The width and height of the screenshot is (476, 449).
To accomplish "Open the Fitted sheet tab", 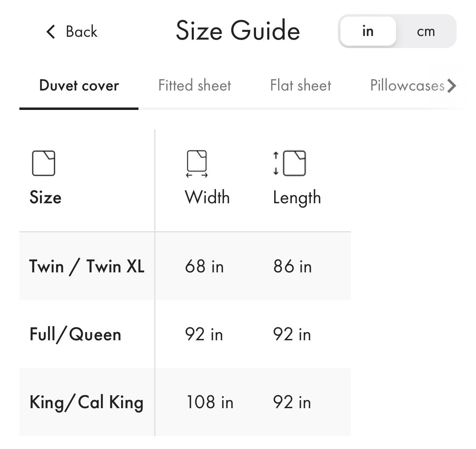I will (195, 85).
